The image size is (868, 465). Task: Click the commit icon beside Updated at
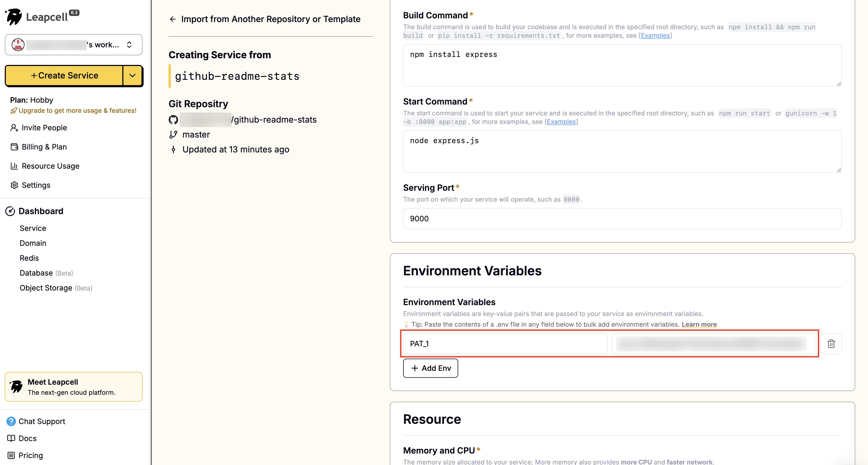tap(173, 150)
